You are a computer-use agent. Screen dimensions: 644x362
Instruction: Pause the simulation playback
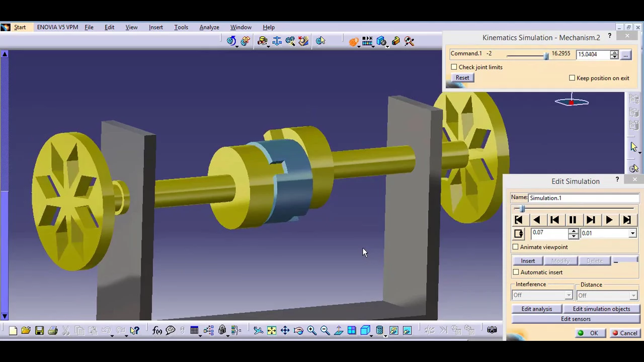573,220
